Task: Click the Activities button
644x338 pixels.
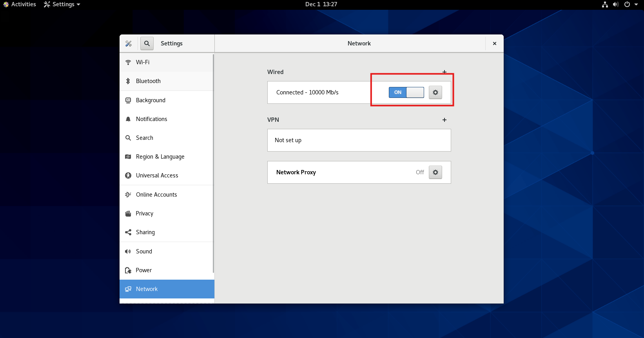Action: tap(20, 4)
